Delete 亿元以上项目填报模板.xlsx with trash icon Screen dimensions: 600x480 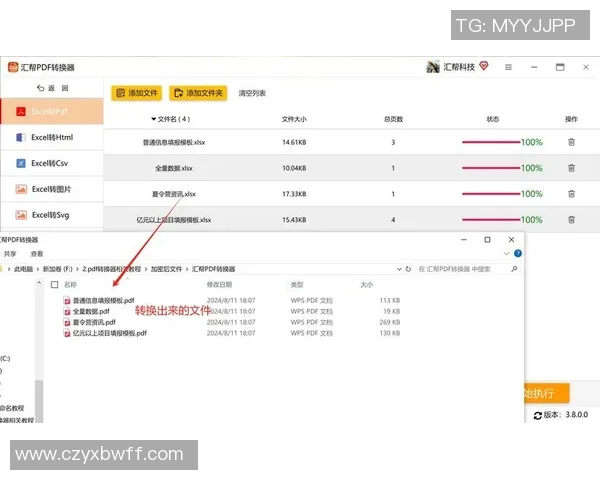pyautogui.click(x=571, y=220)
